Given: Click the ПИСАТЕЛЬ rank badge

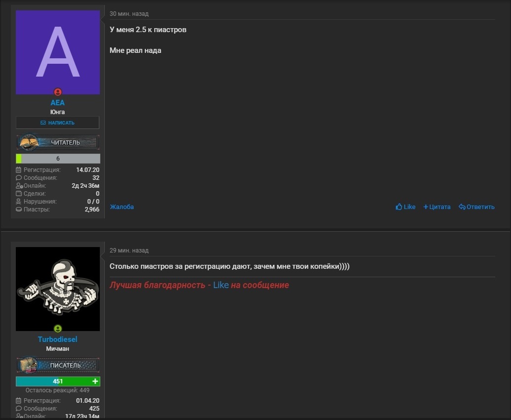Looking at the screenshot, I should pyautogui.click(x=58, y=365).
